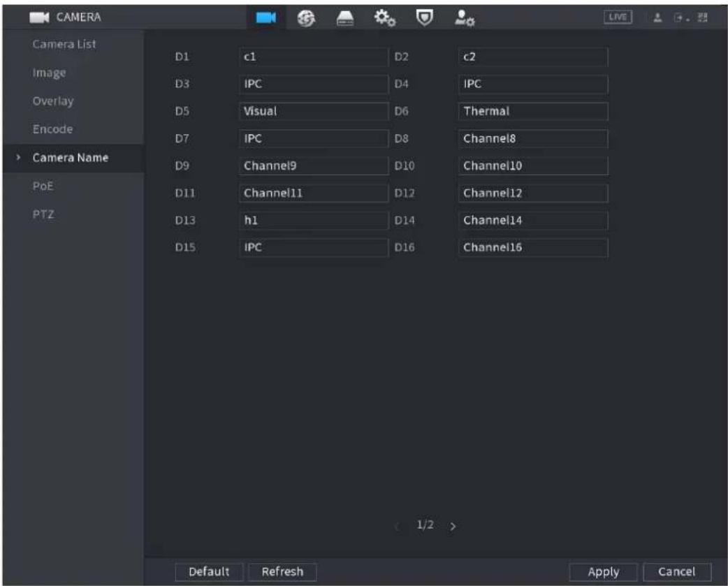Open the Security shield icon
The width and height of the screenshot is (728, 586).
pyautogui.click(x=424, y=17)
